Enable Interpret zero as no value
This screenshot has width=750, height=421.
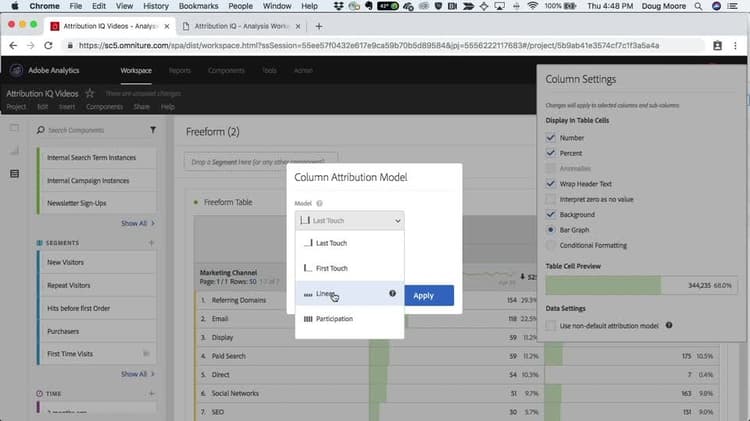[x=551, y=199]
